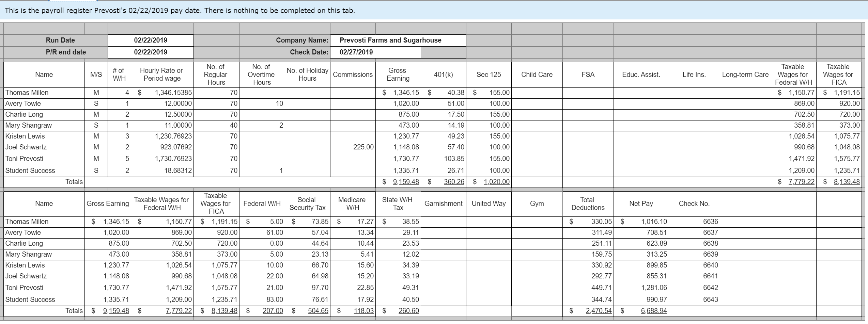Click Thomas Millen's social security tax 73.85
The image size is (868, 324).
click(x=307, y=222)
